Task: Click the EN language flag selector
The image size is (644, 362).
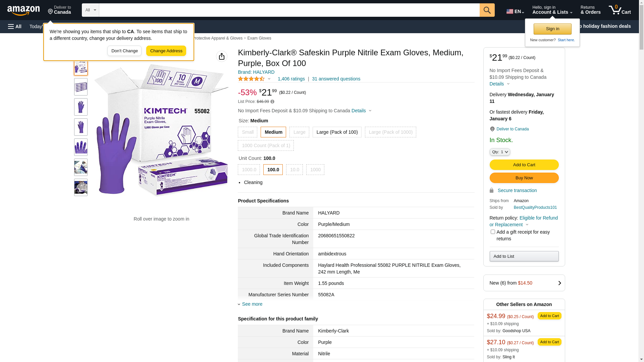Action: pyautogui.click(x=515, y=11)
